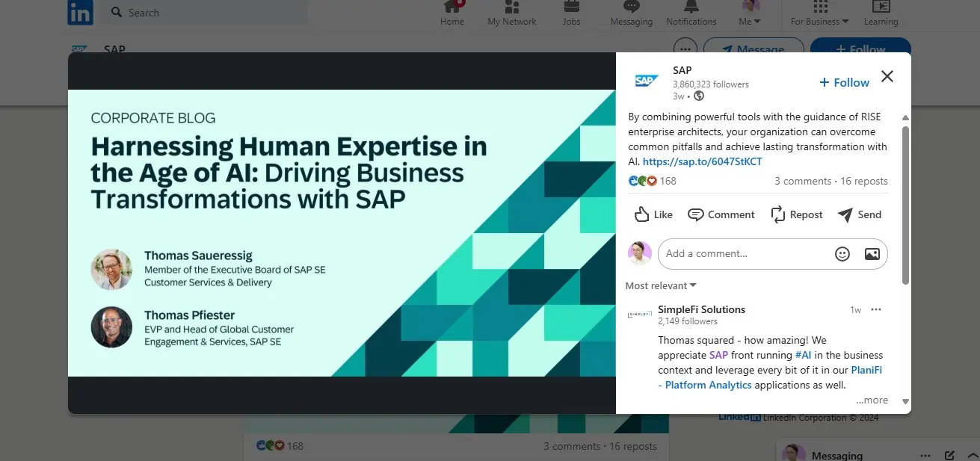Click the Add a comment field

[x=773, y=254]
